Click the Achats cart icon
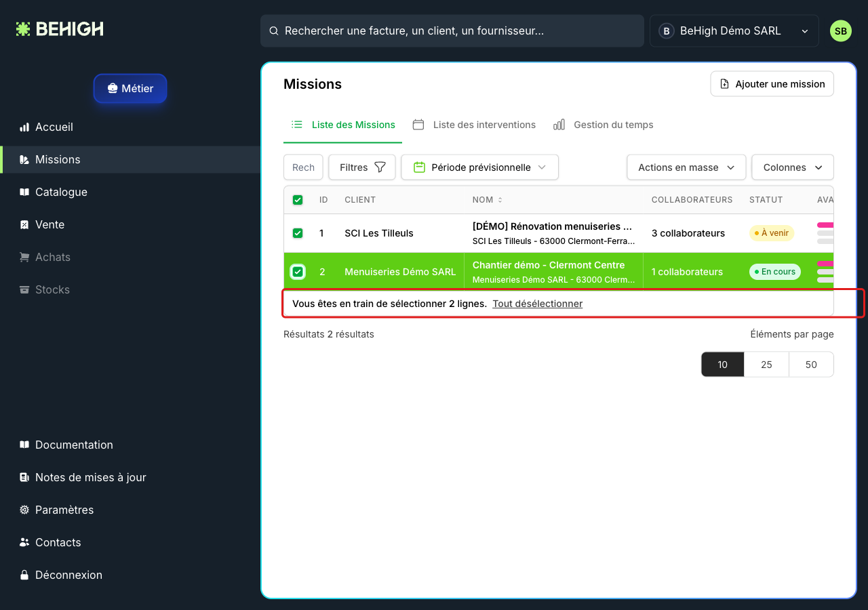Screen dimensions: 868x610 point(24,257)
